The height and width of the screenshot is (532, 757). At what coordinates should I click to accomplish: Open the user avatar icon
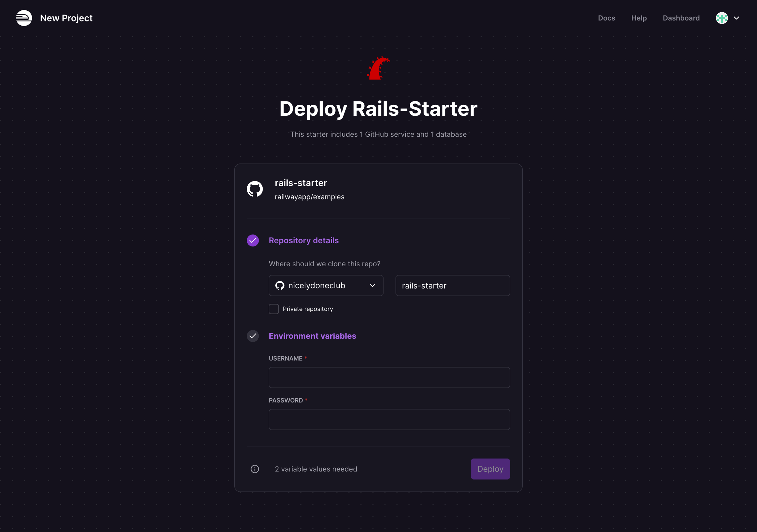point(722,18)
